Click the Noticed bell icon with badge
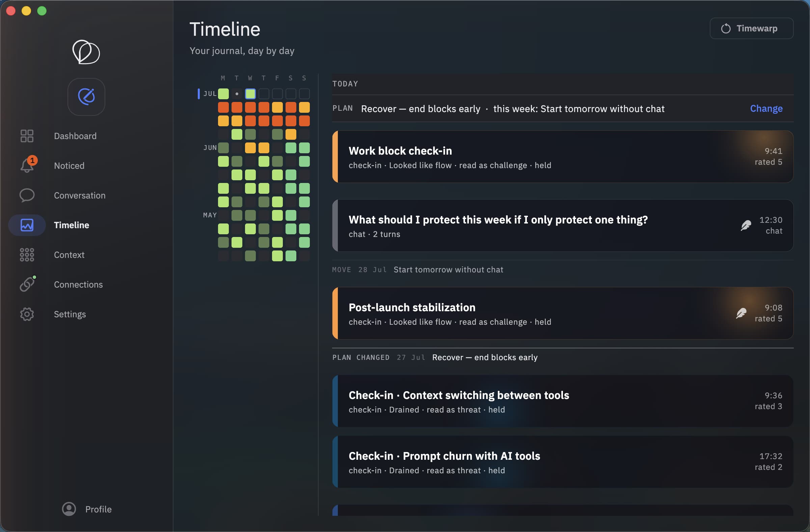810x532 pixels. [x=27, y=165]
